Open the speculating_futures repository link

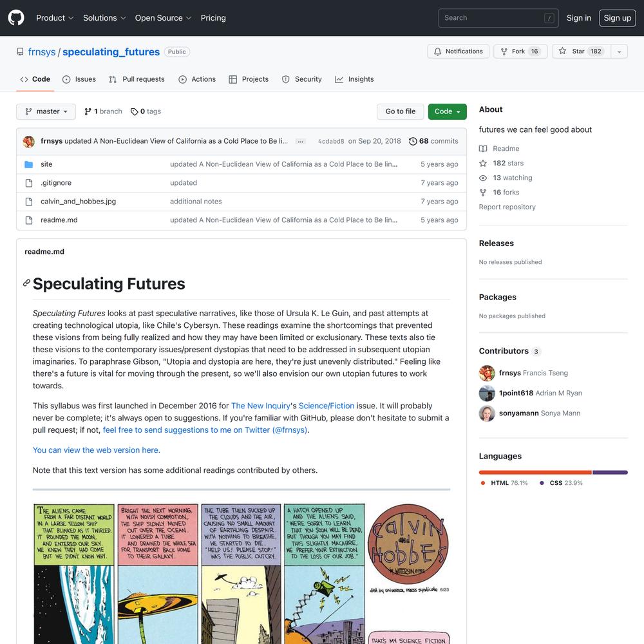click(111, 52)
